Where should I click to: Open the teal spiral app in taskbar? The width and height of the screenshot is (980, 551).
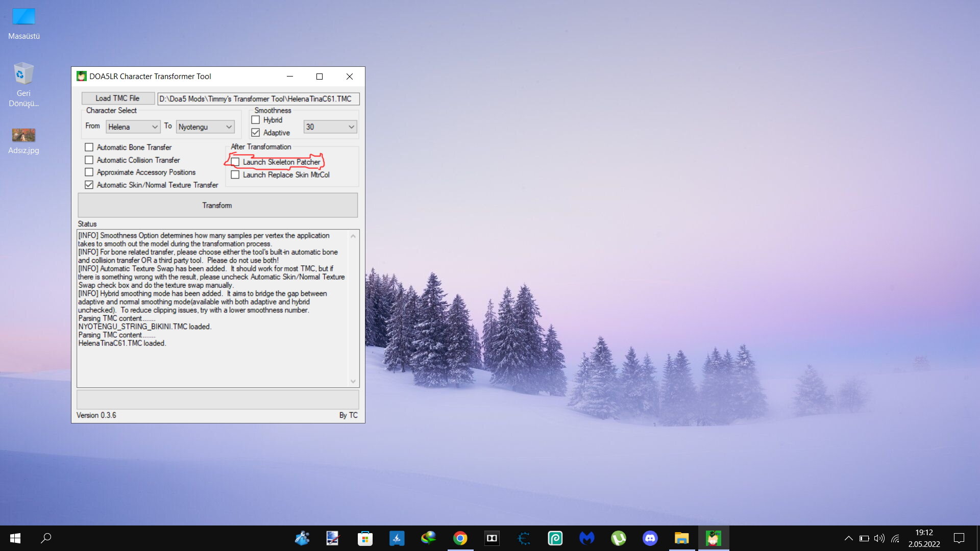click(555, 538)
